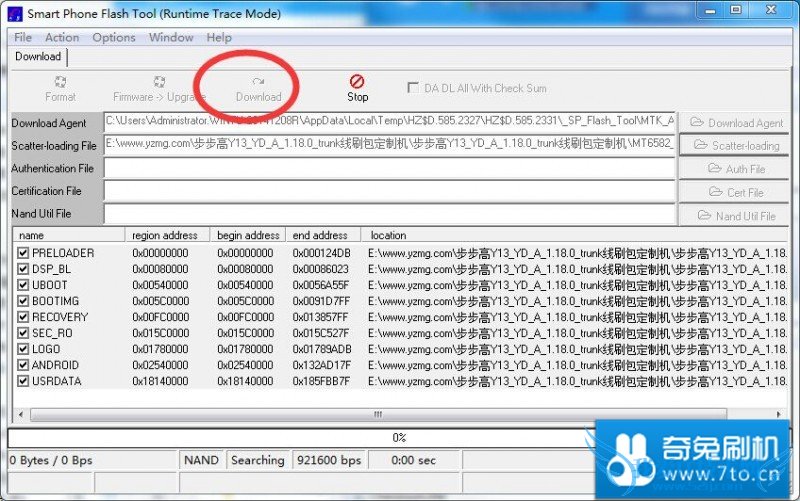Click the 'begin address' column header
The image size is (800, 501).
[x=248, y=235]
